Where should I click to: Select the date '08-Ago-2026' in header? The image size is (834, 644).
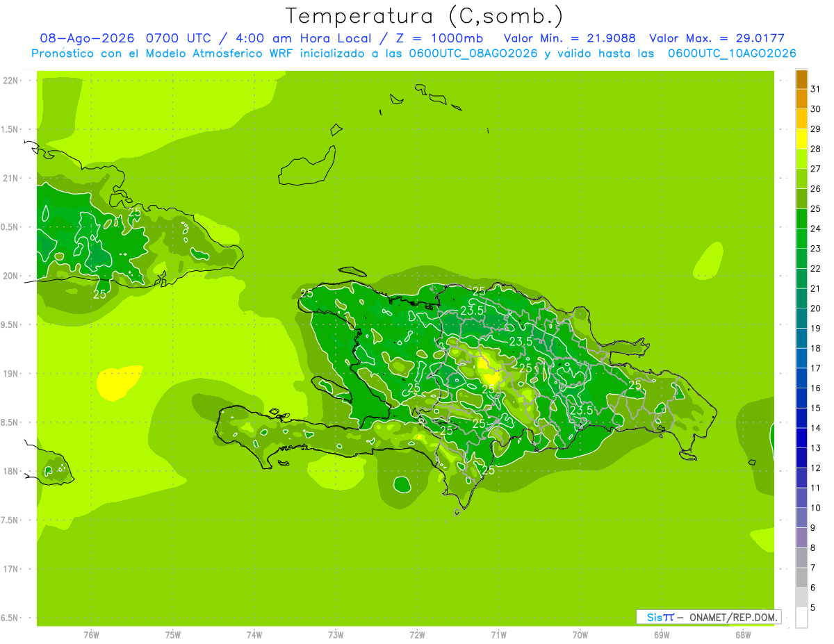click(x=88, y=38)
